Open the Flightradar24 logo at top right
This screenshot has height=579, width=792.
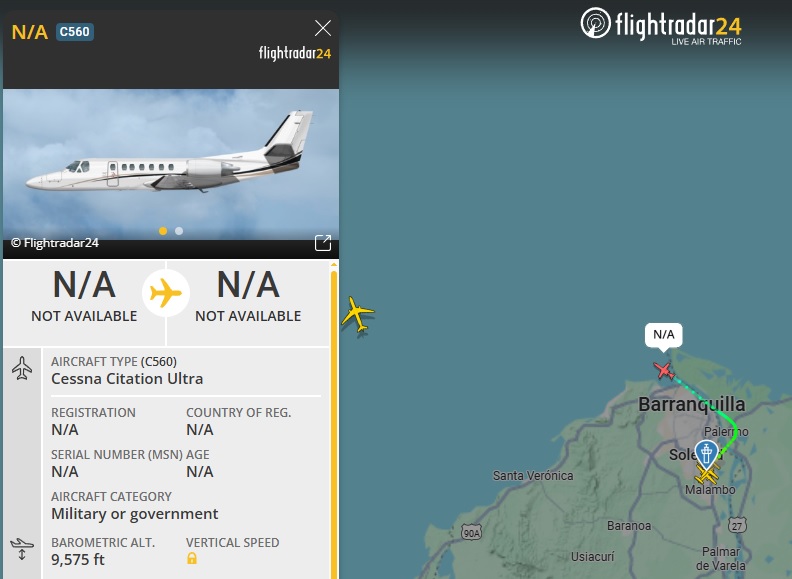661,25
